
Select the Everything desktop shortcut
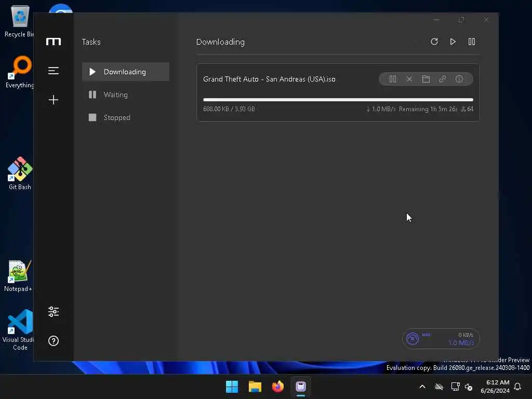pyautogui.click(x=20, y=72)
